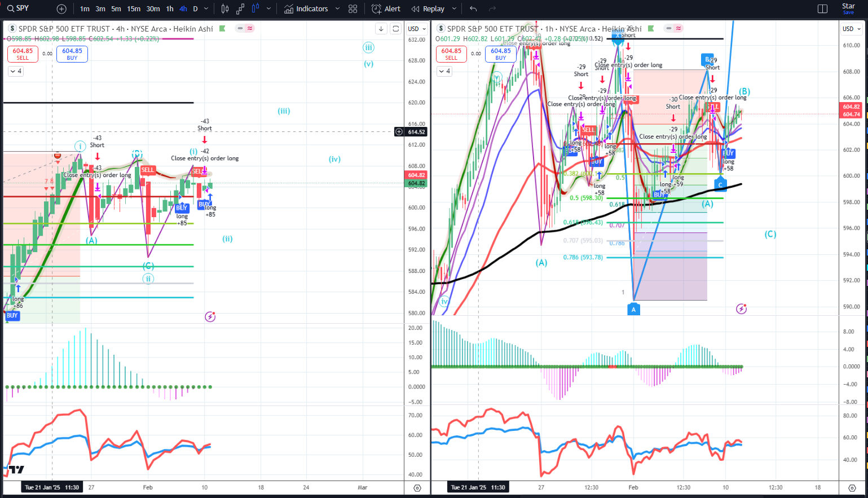Open USD currency dropdown on 4h chart
This screenshot has height=498, width=868.
point(417,29)
